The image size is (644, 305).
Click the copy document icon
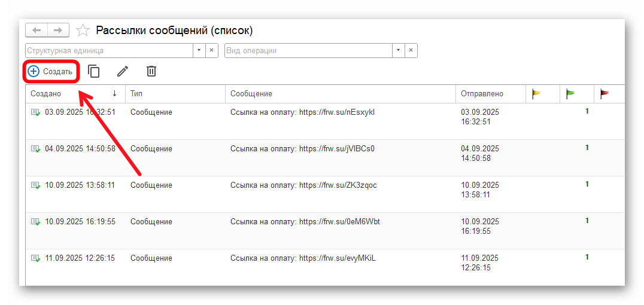94,72
